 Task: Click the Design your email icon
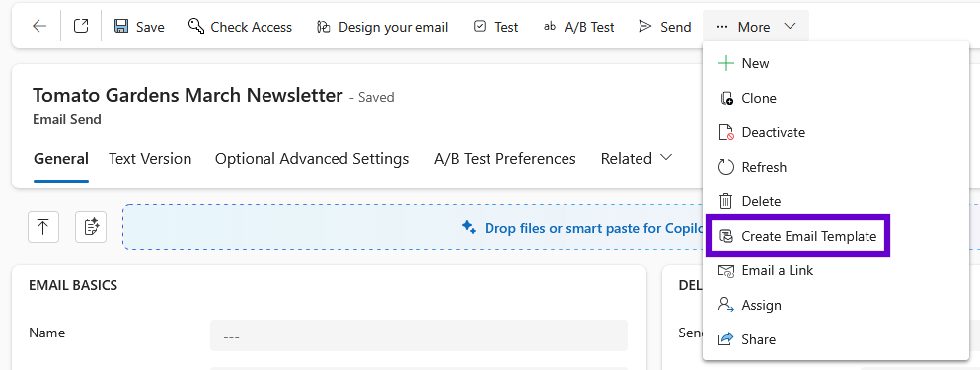(323, 27)
